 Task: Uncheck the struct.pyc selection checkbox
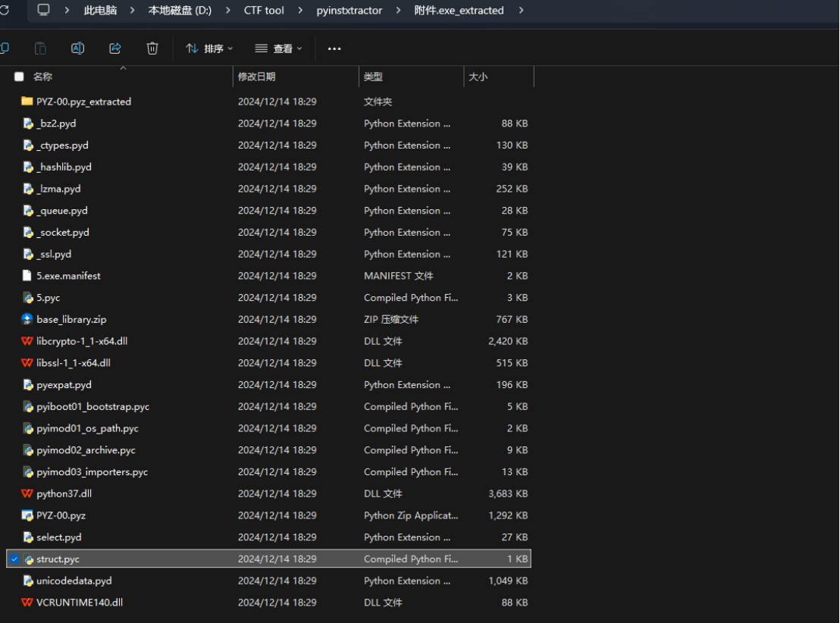pyautogui.click(x=14, y=559)
